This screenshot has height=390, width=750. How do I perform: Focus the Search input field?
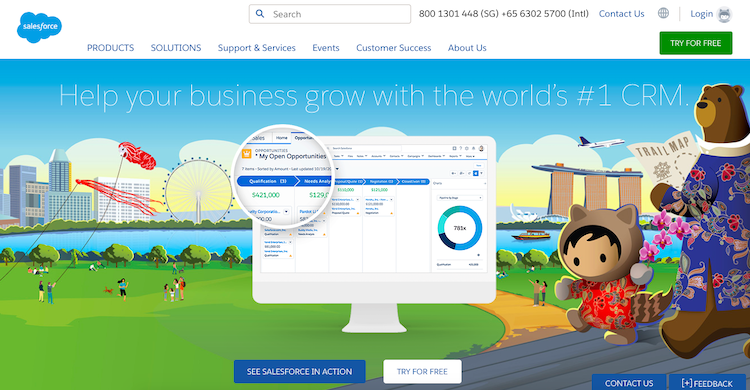[330, 14]
